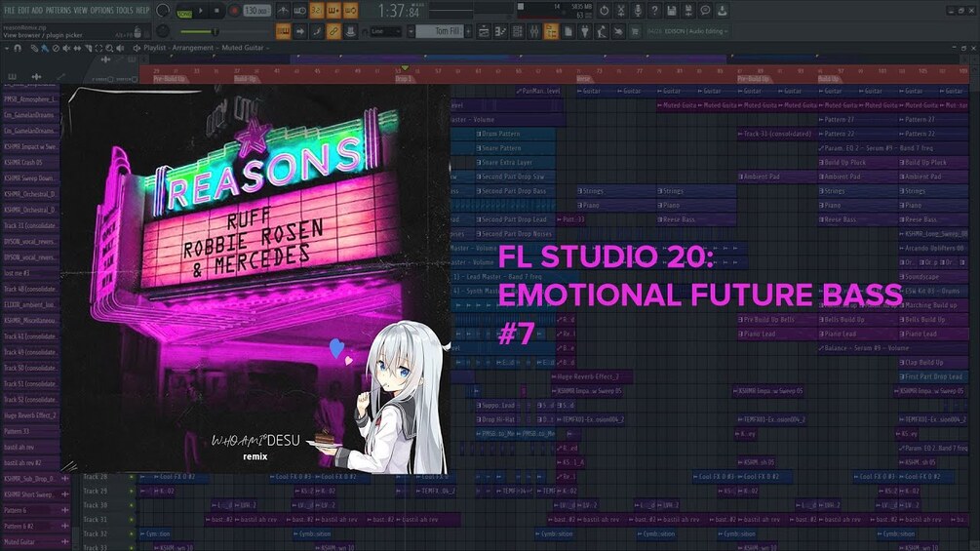Click the speech bubble news icon
Screen dimensions: 980x551
[x=705, y=11]
